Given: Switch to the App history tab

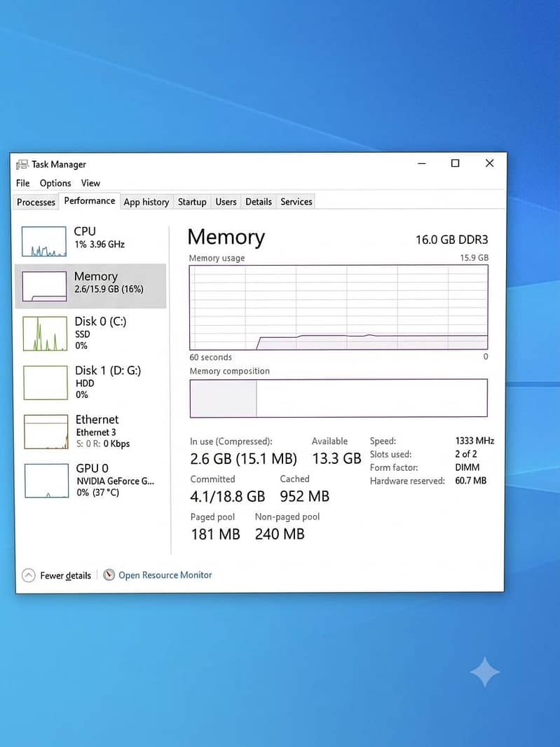Looking at the screenshot, I should 146,202.
